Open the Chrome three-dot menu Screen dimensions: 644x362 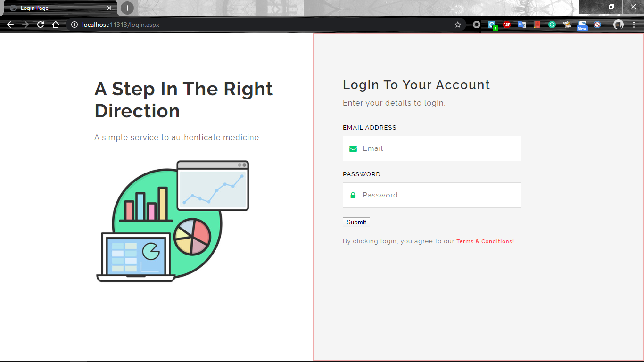click(634, 25)
